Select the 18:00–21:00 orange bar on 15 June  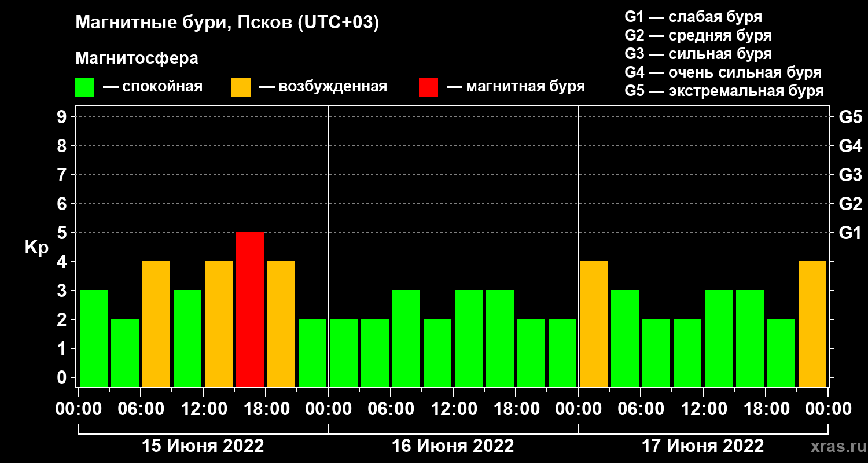point(281,324)
